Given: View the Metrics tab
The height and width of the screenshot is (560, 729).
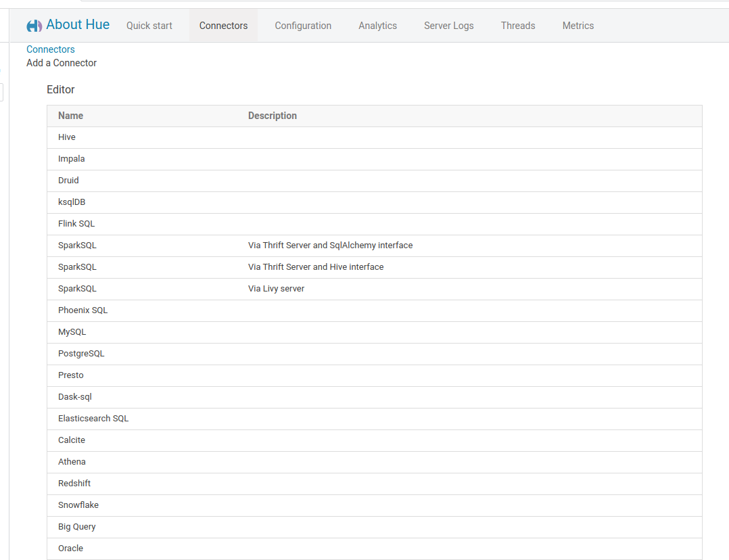Looking at the screenshot, I should point(578,26).
